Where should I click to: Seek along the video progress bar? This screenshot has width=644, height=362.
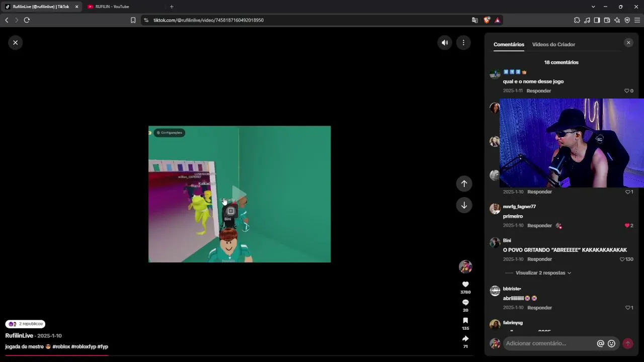click(x=239, y=355)
